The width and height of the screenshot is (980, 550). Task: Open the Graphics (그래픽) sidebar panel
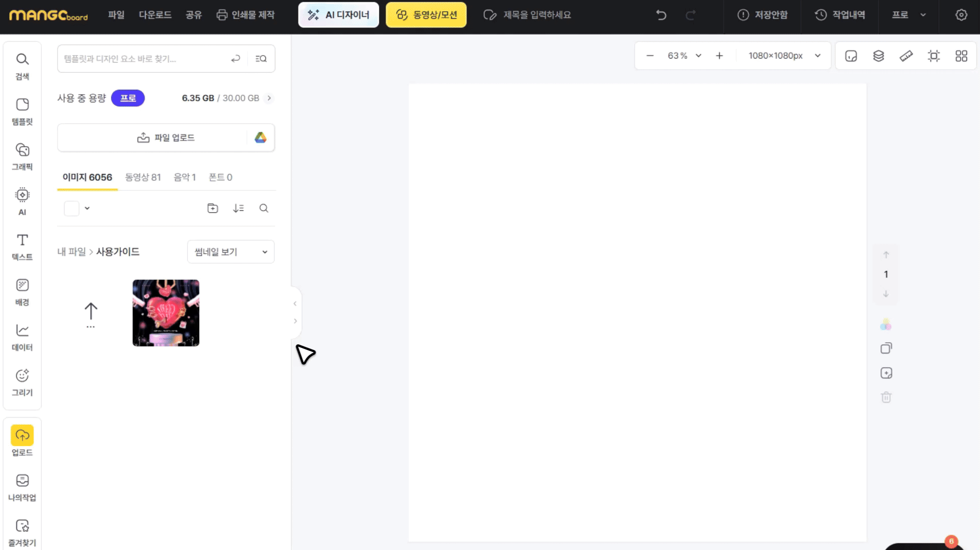coord(22,156)
